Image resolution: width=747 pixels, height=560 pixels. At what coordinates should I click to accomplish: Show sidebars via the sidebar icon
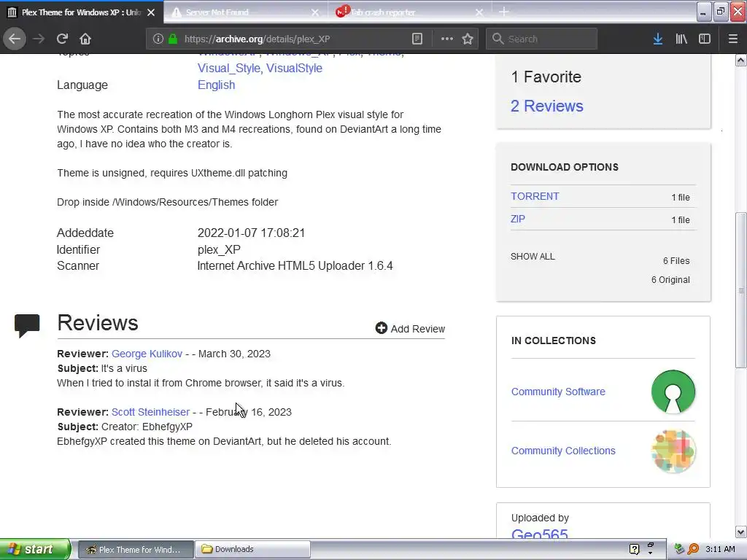click(x=704, y=39)
